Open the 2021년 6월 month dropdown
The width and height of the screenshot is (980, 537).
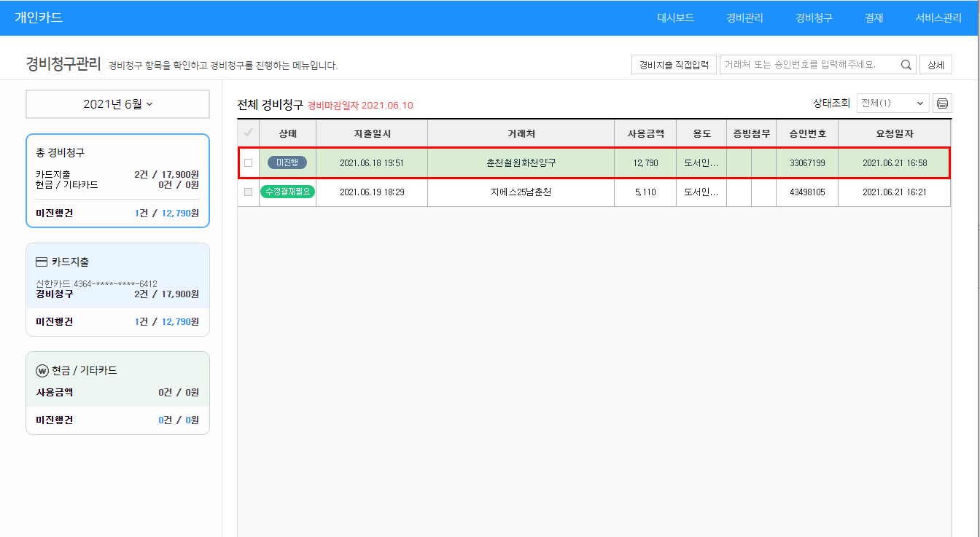[117, 104]
